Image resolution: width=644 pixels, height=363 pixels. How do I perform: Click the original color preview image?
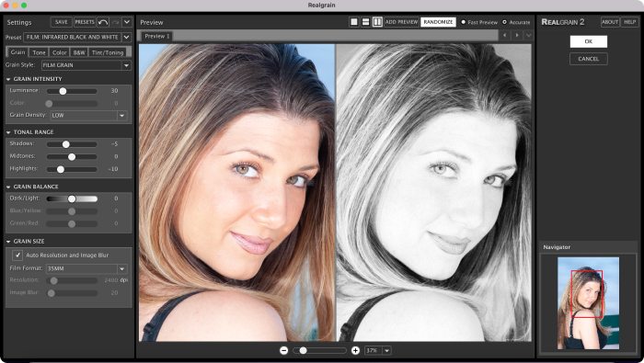(237, 193)
